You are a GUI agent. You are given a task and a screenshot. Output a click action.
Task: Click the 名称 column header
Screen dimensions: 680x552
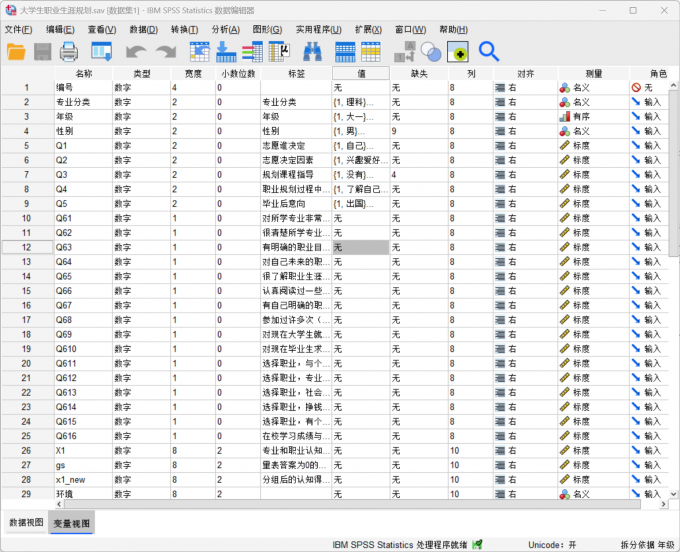(84, 74)
